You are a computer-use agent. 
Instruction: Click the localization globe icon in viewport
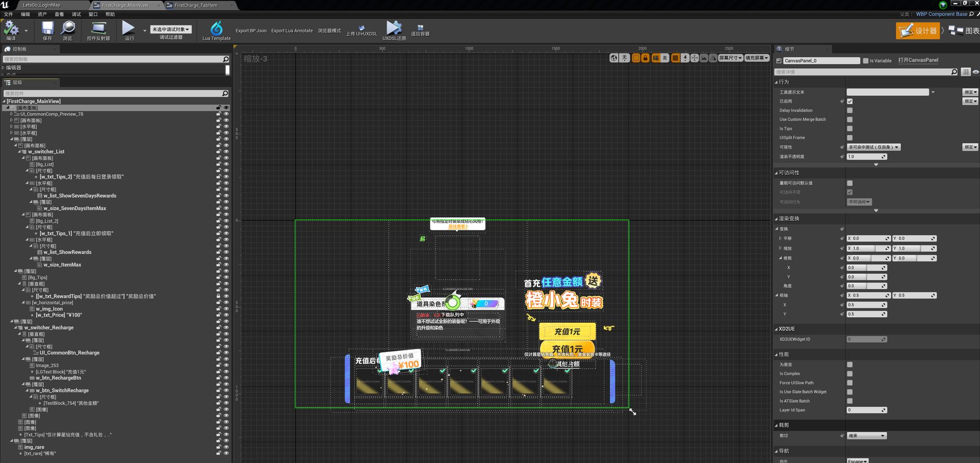(614, 58)
